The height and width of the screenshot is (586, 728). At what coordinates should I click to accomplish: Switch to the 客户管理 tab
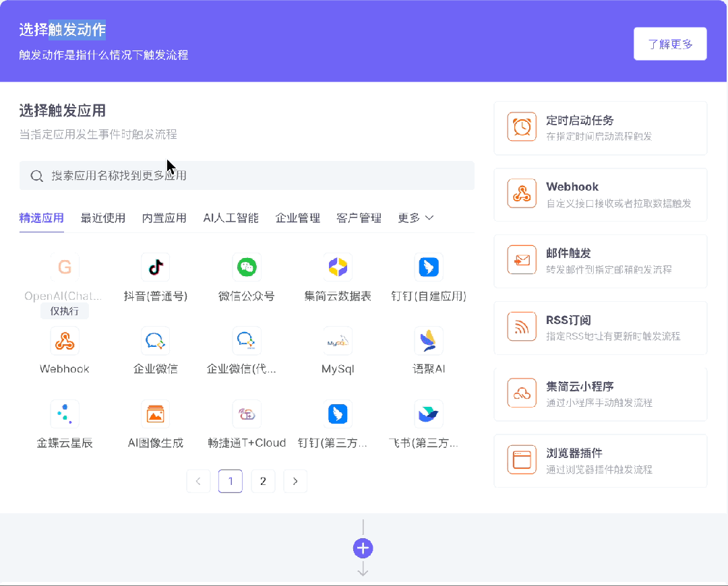point(359,218)
